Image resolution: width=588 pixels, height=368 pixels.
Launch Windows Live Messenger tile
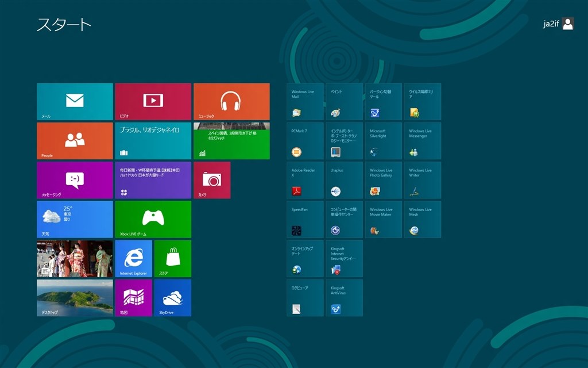pyautogui.click(x=423, y=141)
